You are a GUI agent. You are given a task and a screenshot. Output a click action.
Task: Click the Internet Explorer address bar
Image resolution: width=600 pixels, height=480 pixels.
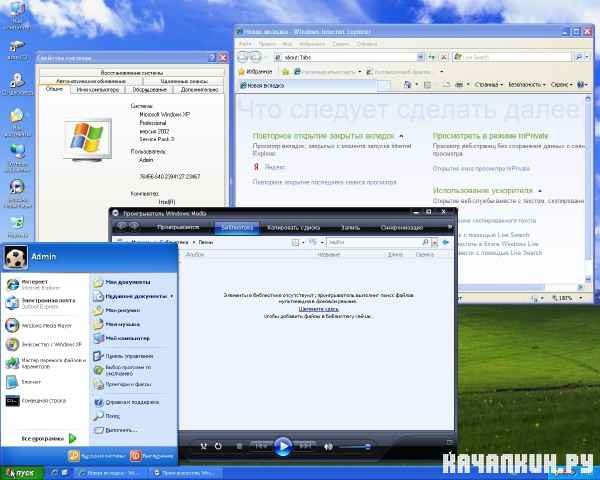pyautogui.click(x=346, y=57)
